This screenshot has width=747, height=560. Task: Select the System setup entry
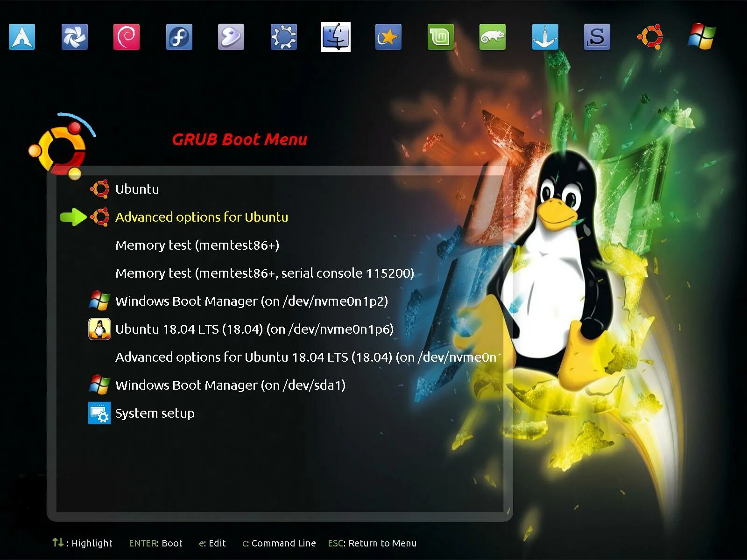point(155,413)
